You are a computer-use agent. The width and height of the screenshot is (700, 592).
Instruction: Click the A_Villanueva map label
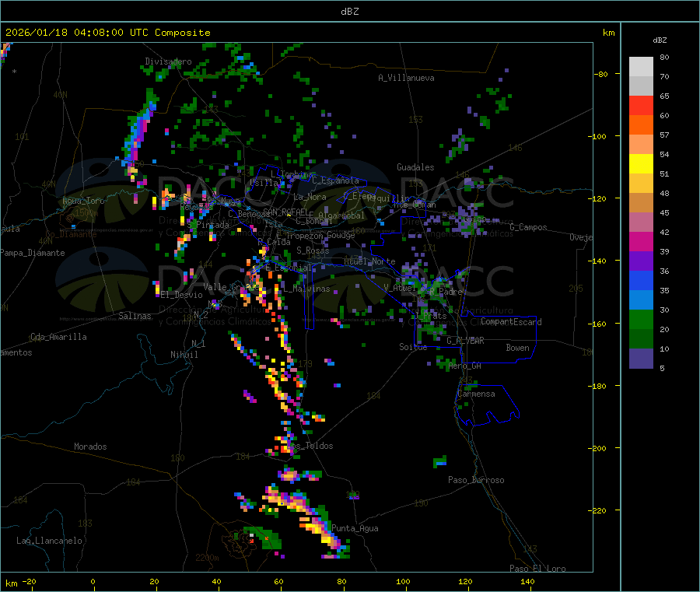[x=406, y=78]
